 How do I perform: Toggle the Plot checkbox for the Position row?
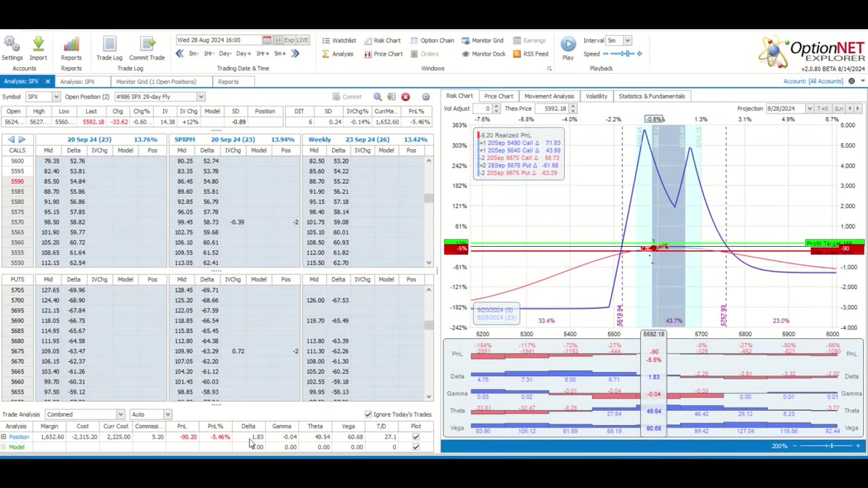point(416,437)
